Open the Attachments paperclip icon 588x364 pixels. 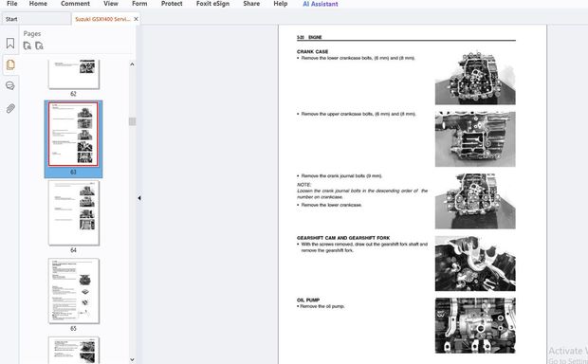click(x=10, y=109)
